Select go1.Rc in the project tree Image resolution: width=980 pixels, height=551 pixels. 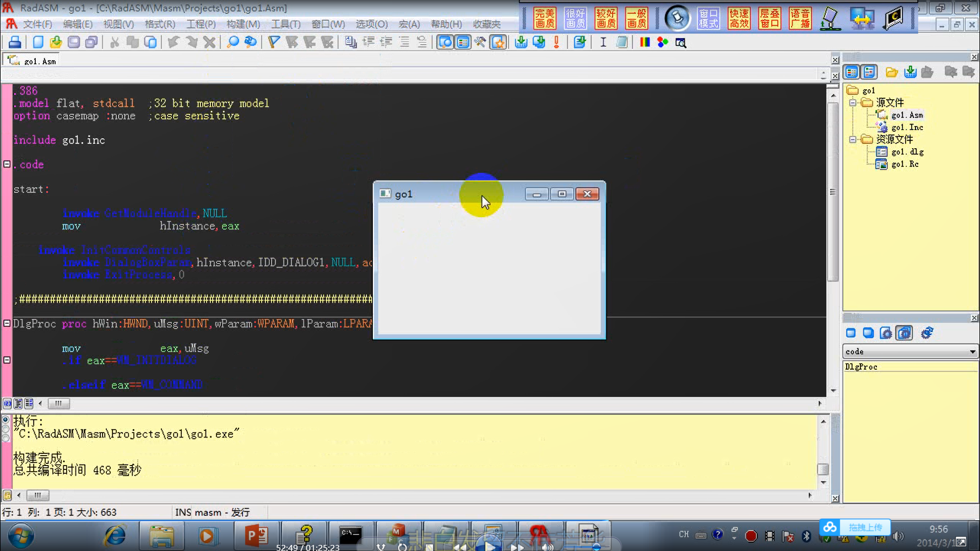coord(905,164)
